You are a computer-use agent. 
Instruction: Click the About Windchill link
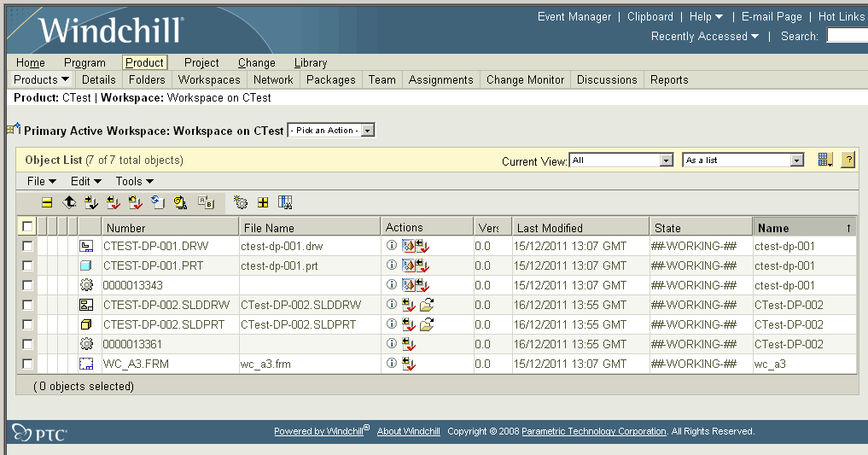pos(409,431)
